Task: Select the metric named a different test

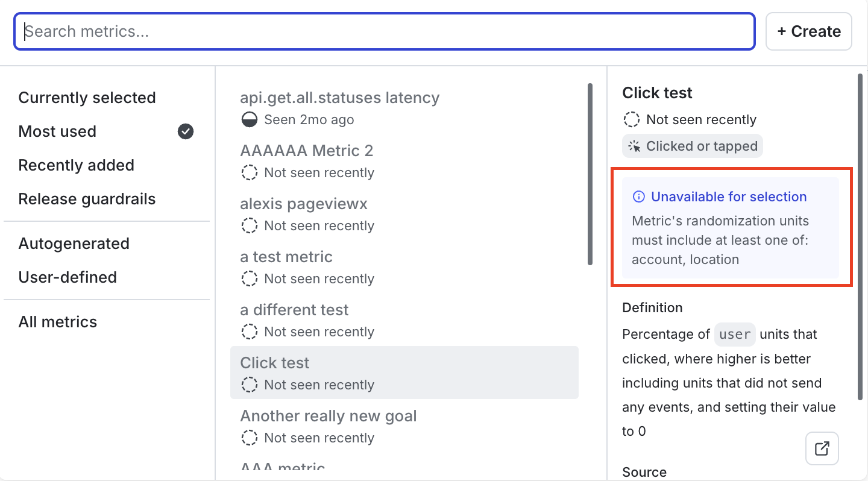Action: coord(294,309)
